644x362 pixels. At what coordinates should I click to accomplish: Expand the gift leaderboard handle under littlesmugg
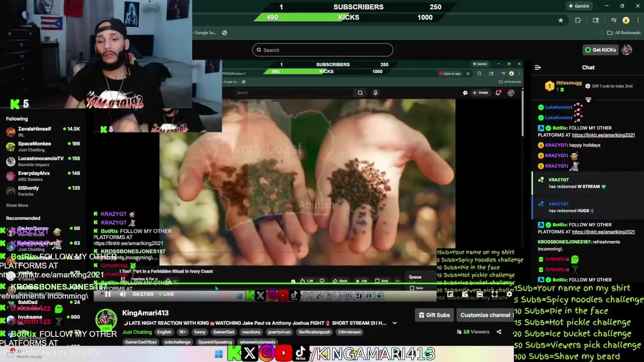pos(588,100)
